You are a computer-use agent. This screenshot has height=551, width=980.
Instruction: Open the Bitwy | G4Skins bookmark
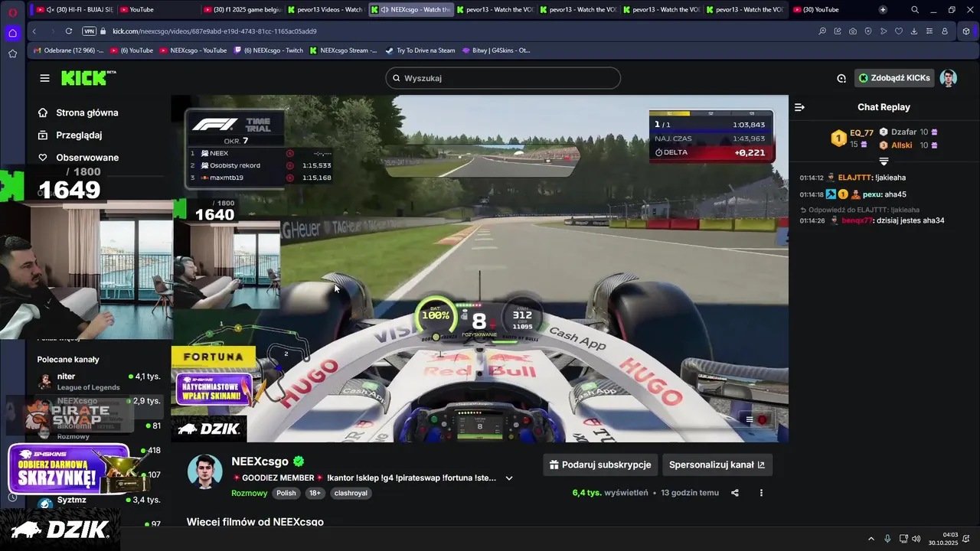(496, 51)
